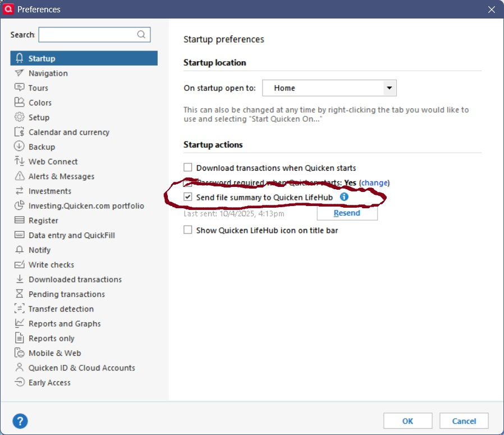The image size is (504, 435).
Task: Click the search magnifier icon
Action: click(x=141, y=34)
